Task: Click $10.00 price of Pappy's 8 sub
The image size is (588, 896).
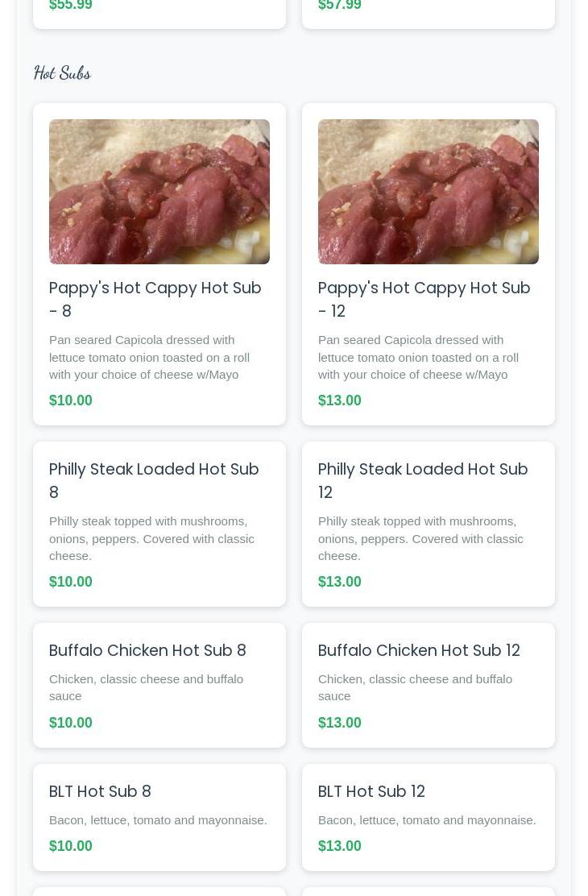Action: 71,400
